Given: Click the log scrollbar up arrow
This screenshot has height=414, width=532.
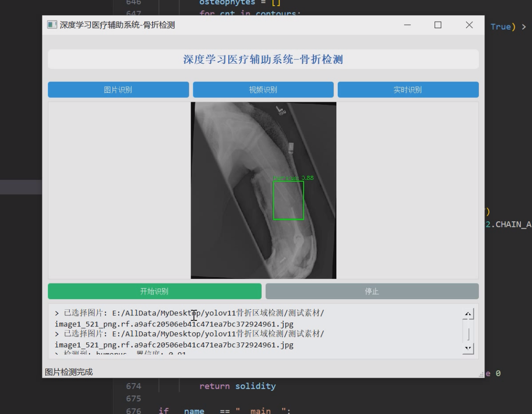Looking at the screenshot, I should (x=468, y=314).
